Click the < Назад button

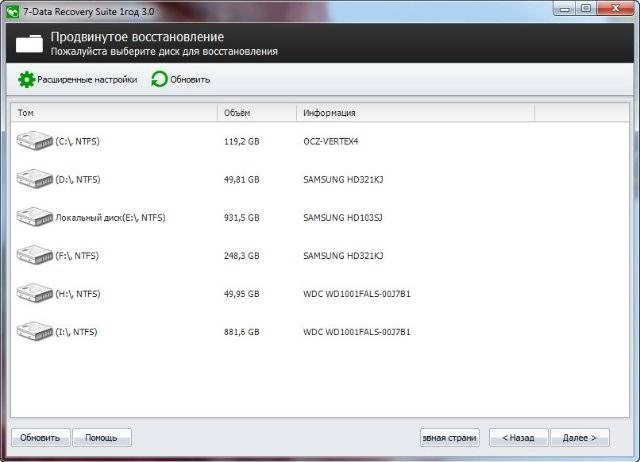pyautogui.click(x=518, y=438)
